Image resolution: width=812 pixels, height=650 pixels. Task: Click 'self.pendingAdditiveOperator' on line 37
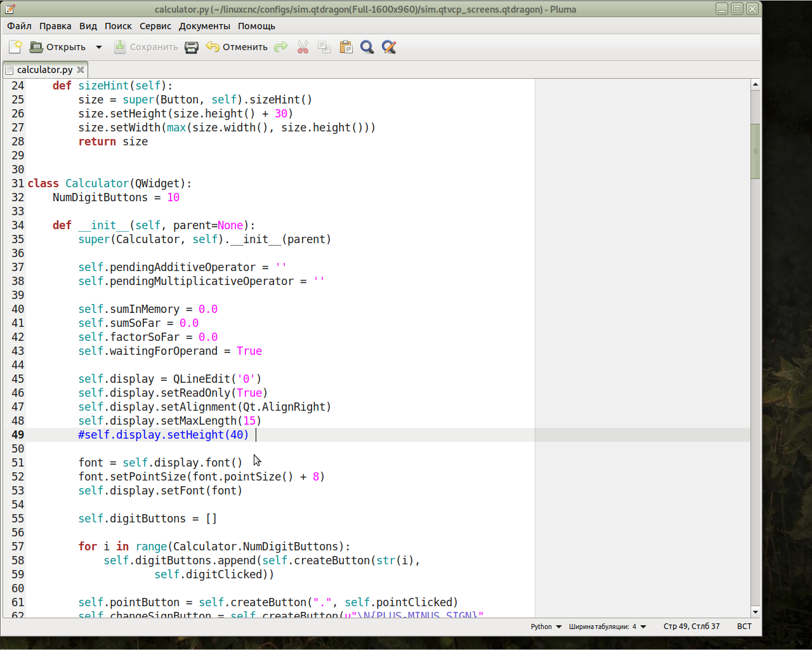[x=183, y=267]
